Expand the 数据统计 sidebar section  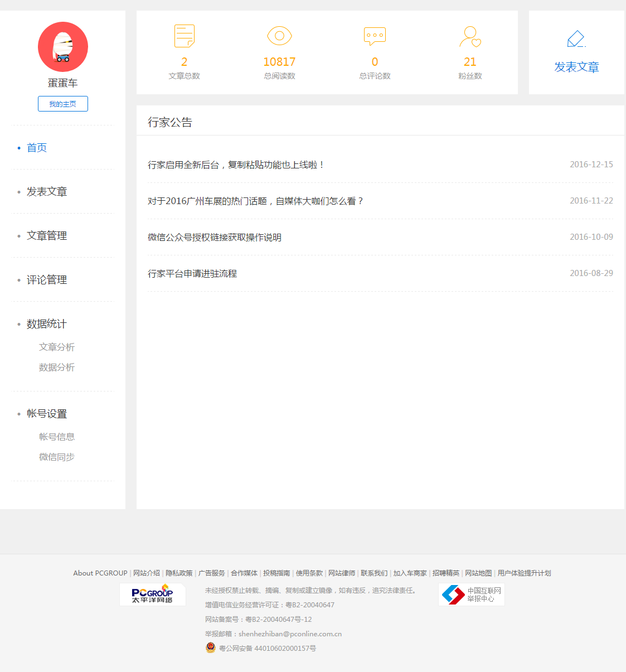click(47, 324)
